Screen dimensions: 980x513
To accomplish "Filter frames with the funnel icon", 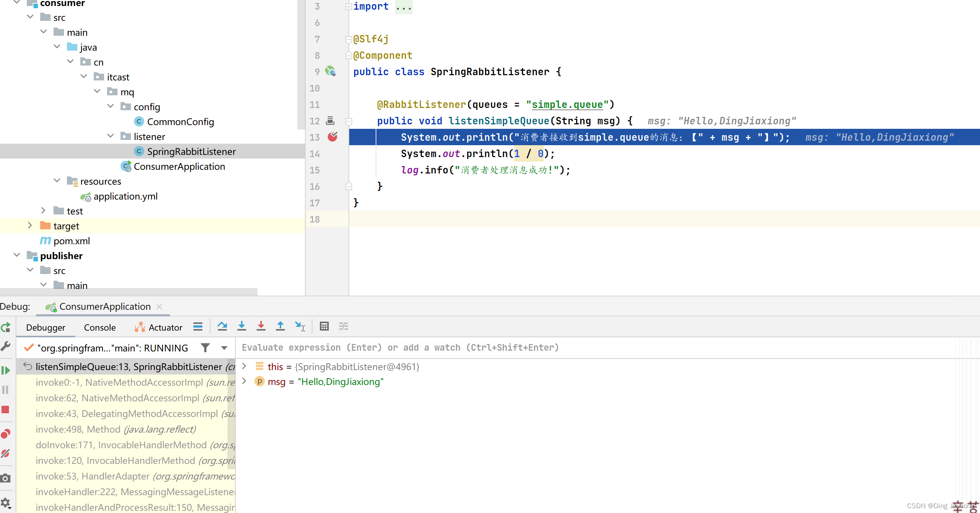I will pos(205,347).
